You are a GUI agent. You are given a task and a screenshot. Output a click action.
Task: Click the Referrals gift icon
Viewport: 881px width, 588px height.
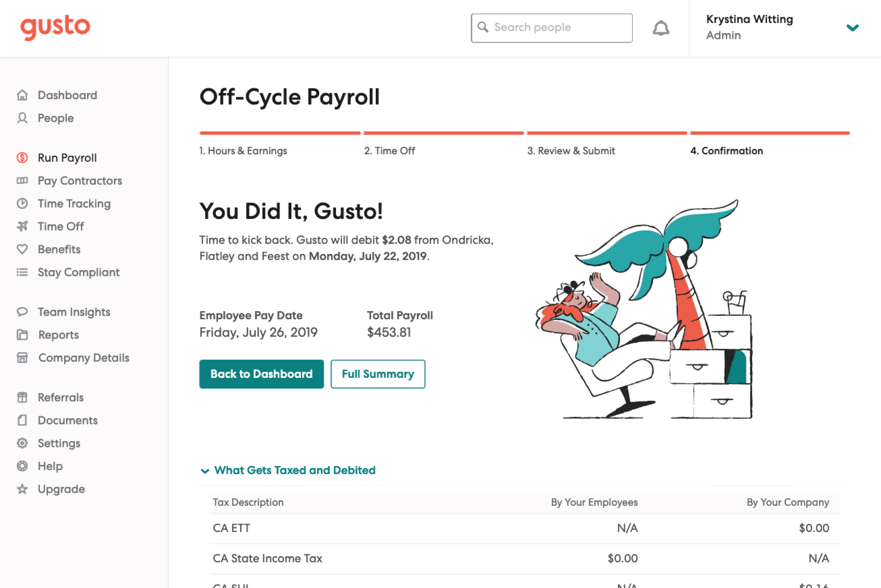(x=22, y=397)
